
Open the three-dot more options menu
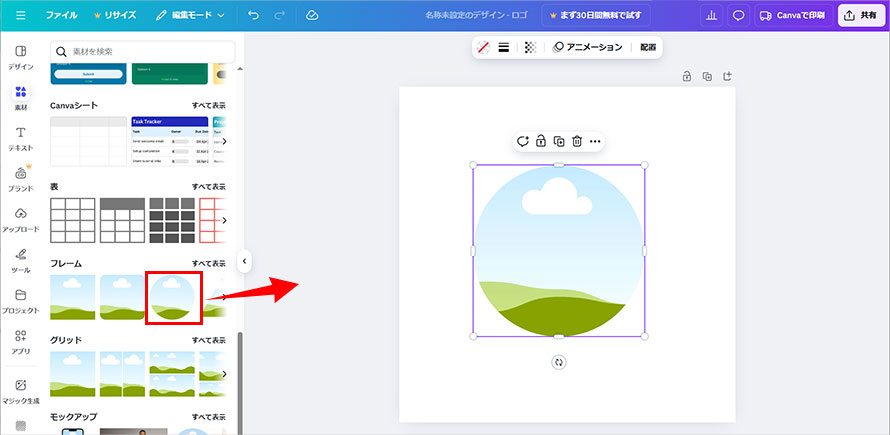click(595, 141)
